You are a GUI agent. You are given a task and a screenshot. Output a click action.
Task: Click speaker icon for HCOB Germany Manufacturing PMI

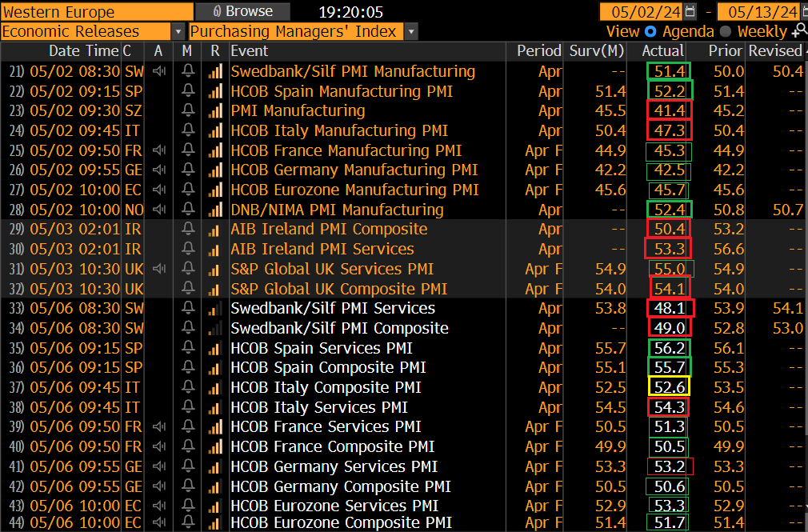coord(159,170)
